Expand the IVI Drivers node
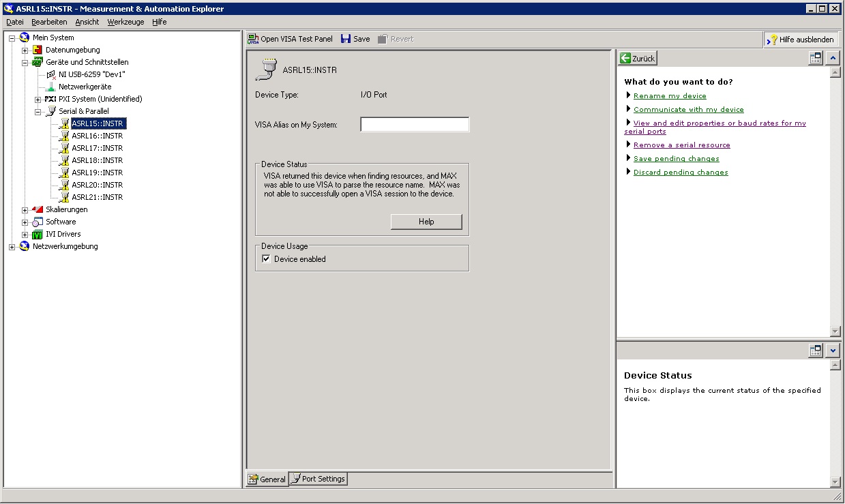 pos(25,235)
